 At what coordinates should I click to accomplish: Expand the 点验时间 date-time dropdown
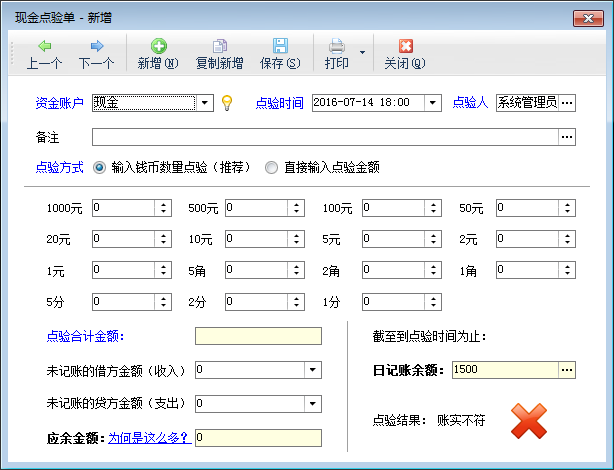[x=432, y=103]
